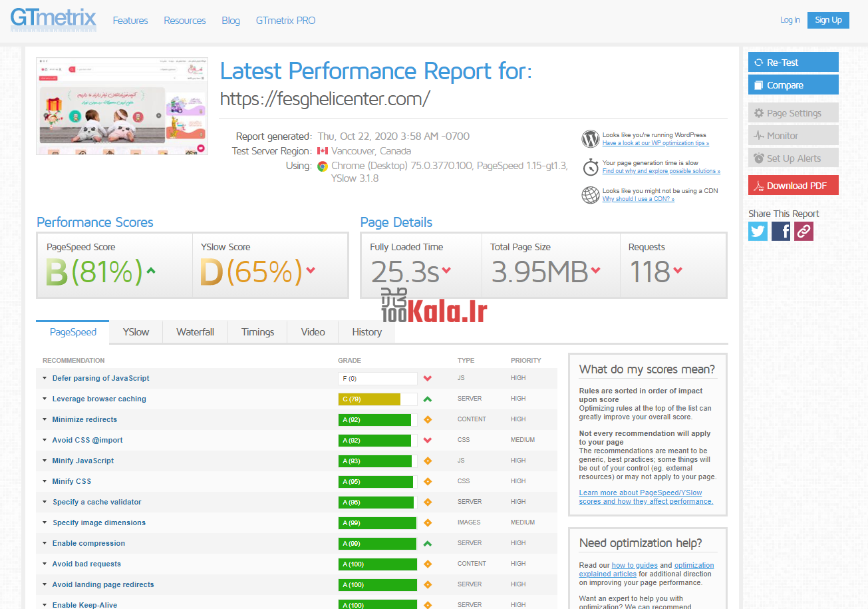This screenshot has height=609, width=868.
Task: Share report via Facebook icon
Action: (781, 231)
